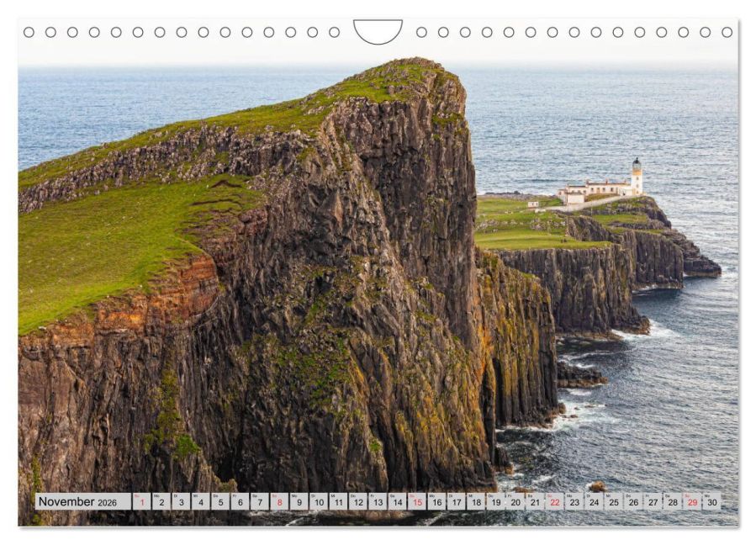
Task: Choose day 25 in the calendar row
Action: 614,501
